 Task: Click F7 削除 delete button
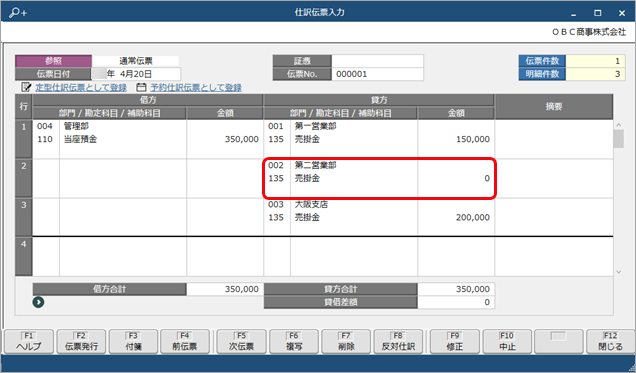[x=346, y=341]
